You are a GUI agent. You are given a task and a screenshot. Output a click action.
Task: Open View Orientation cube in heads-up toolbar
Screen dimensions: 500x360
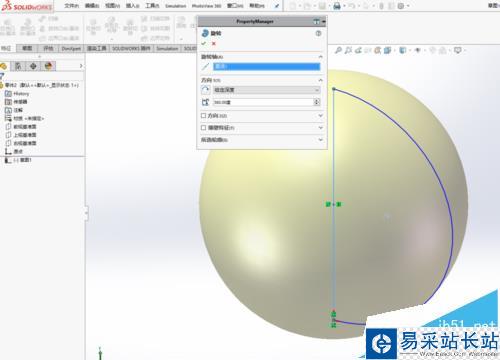tap(387, 50)
